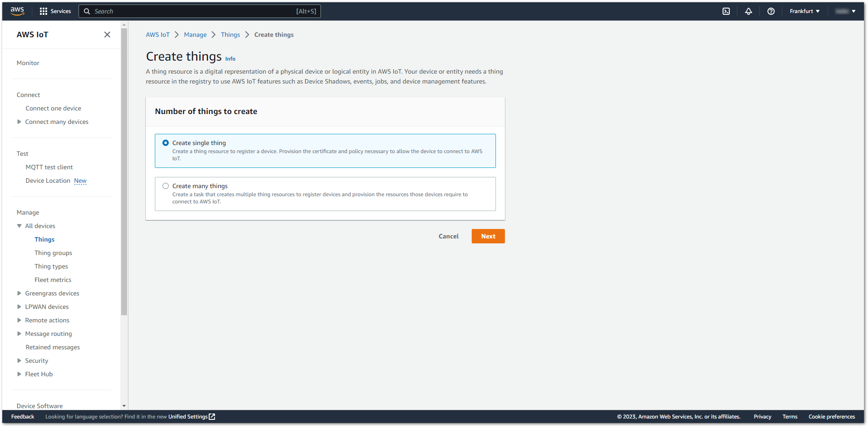The image size is (868, 427).
Task: Click the search magnifier icon
Action: click(x=87, y=11)
